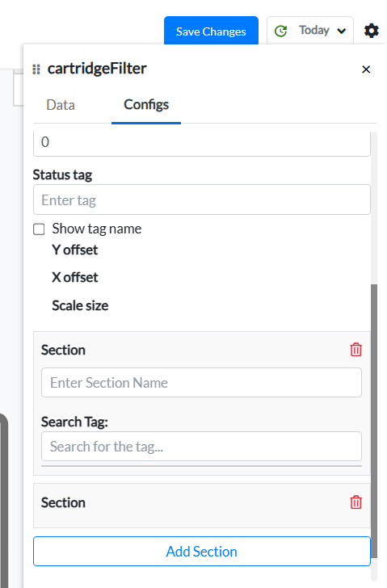This screenshot has width=387, height=588.
Task: Click the Save Changes button
Action: point(211,31)
